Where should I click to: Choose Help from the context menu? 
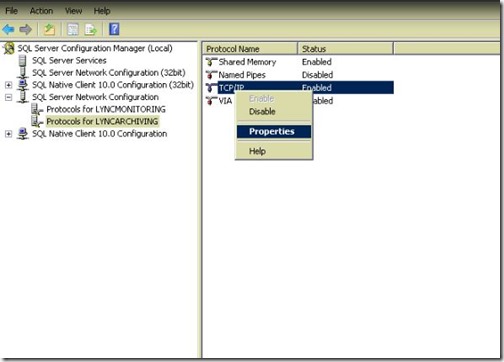[x=257, y=151]
